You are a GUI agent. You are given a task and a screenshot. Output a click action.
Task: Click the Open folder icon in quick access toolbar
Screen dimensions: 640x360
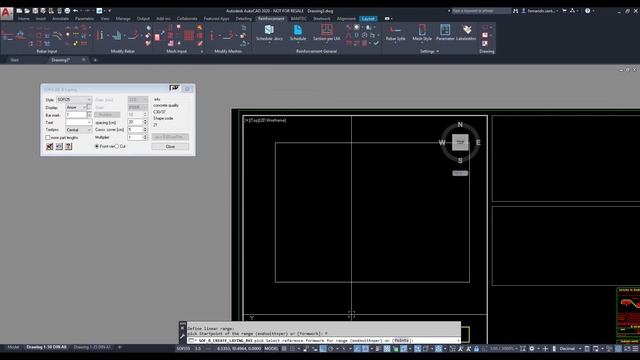tap(27, 11)
